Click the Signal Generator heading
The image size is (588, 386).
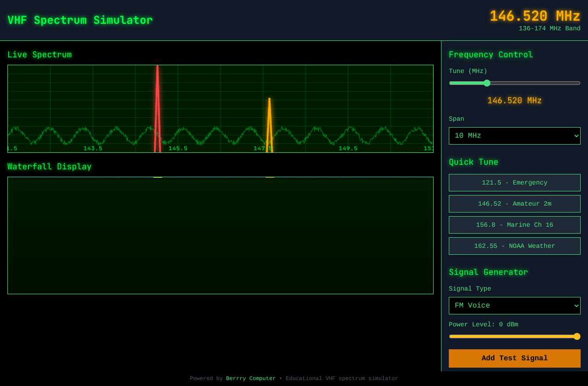[488, 272]
